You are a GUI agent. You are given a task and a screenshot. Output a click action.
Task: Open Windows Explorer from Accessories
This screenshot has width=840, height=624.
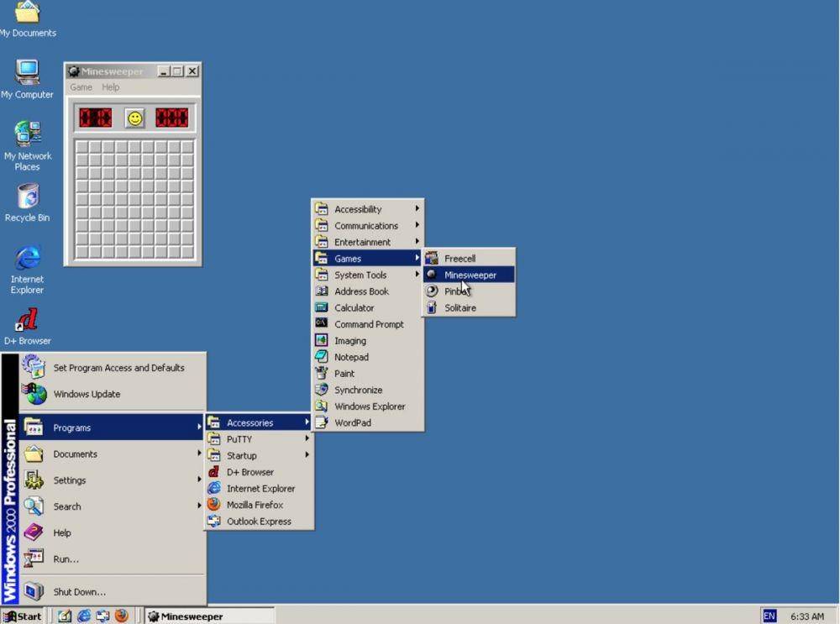pyautogui.click(x=368, y=406)
